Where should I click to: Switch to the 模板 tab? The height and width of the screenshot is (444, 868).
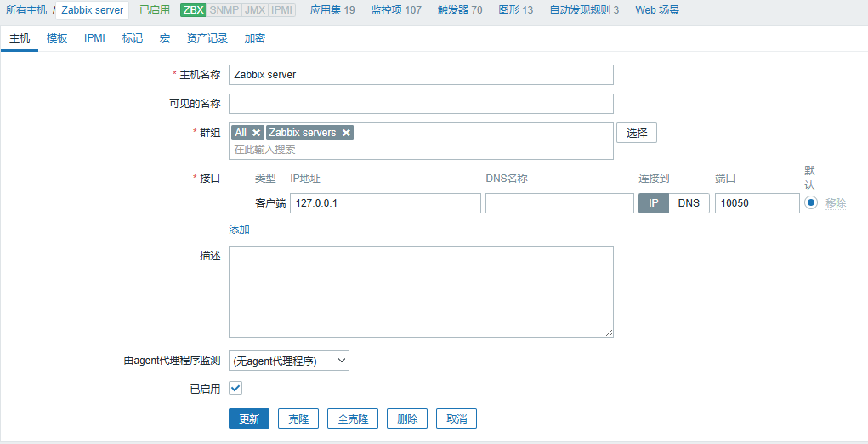(57, 38)
